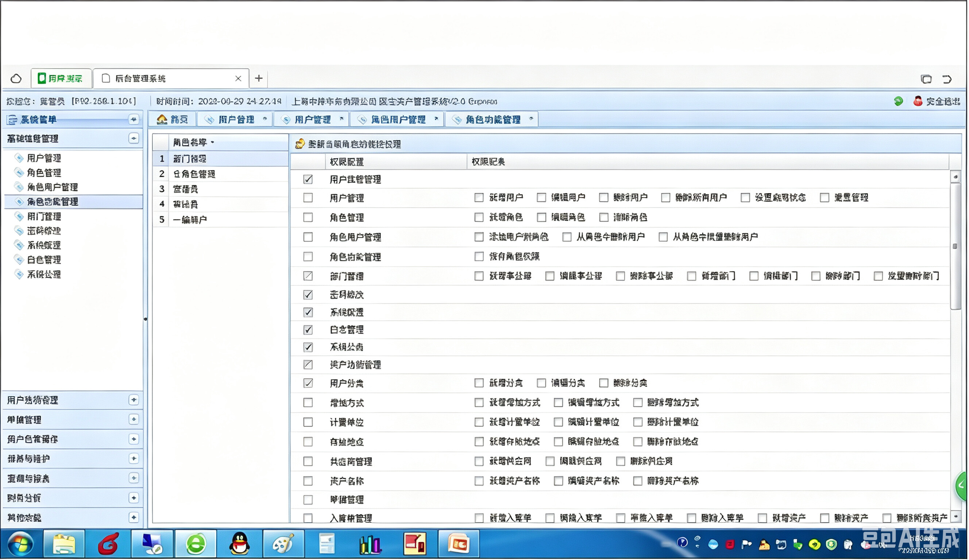
Task: Click the yellow-green round tray icon
Action: click(814, 544)
